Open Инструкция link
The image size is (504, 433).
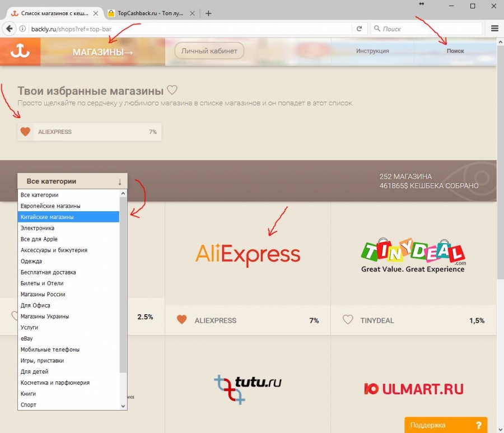click(x=372, y=51)
